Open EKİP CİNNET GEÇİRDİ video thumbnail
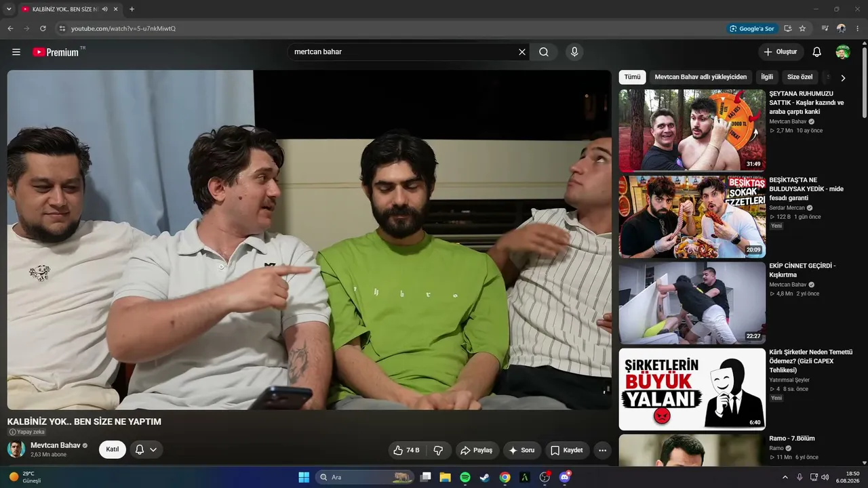Screen dimensions: 868x488 pos(692,303)
